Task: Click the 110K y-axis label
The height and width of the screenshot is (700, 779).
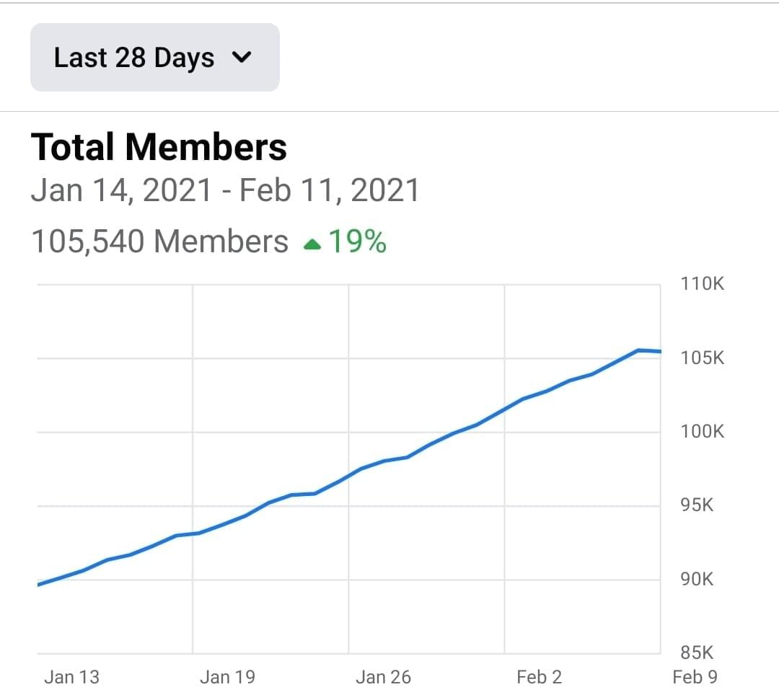Action: 702,283
